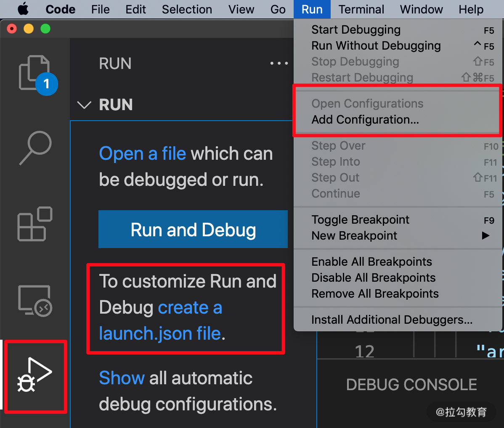Click the yellow minimize window button
Image resolution: width=504 pixels, height=428 pixels.
click(x=29, y=29)
